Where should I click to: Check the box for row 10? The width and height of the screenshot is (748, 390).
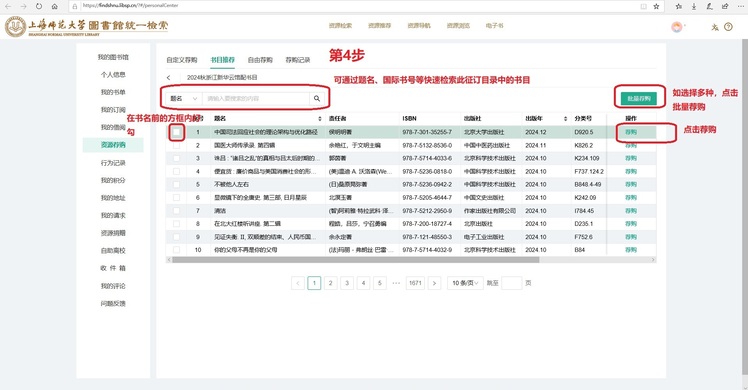pyautogui.click(x=177, y=249)
